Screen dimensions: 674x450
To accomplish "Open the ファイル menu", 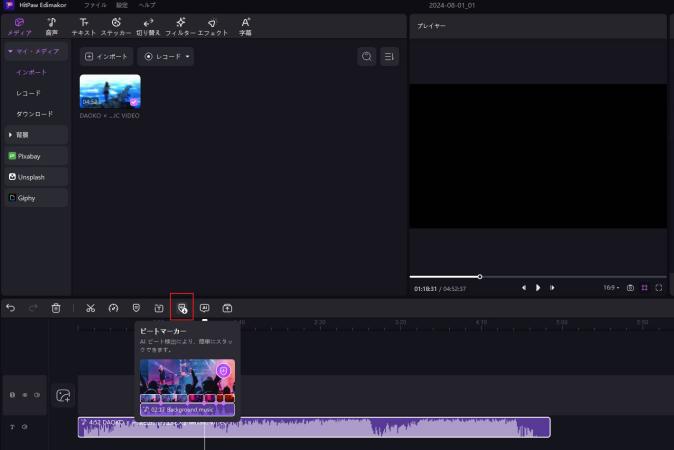I will tap(95, 5).
